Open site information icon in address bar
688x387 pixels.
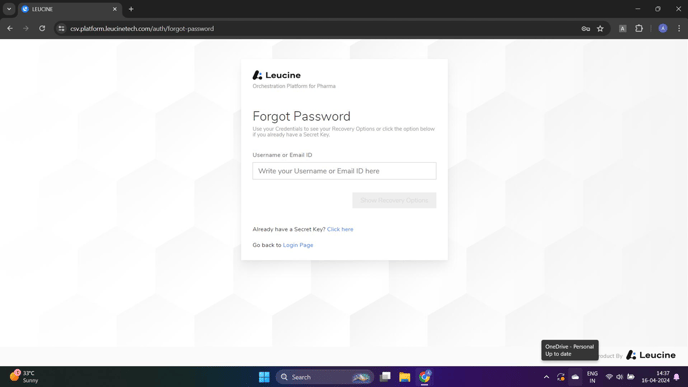pos(61,29)
